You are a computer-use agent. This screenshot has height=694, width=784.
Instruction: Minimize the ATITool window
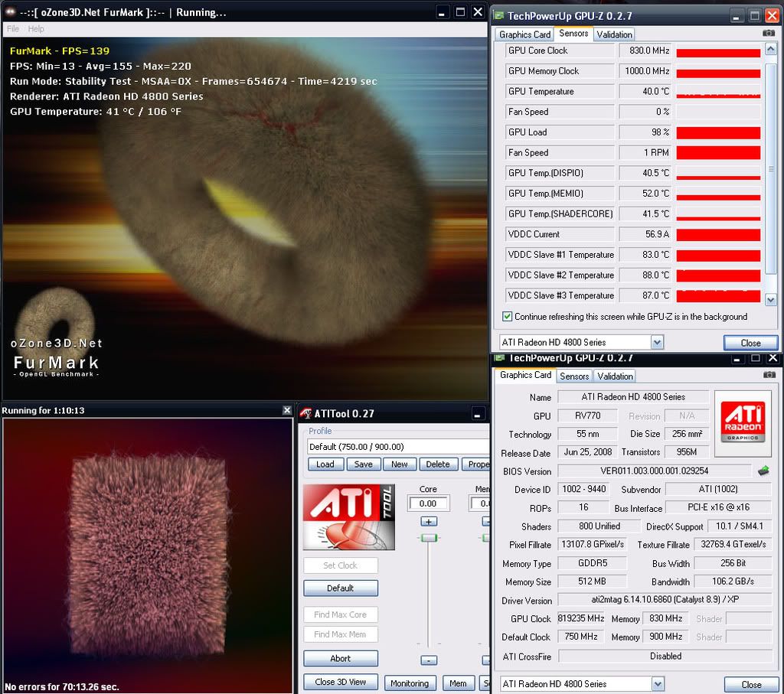[478, 414]
